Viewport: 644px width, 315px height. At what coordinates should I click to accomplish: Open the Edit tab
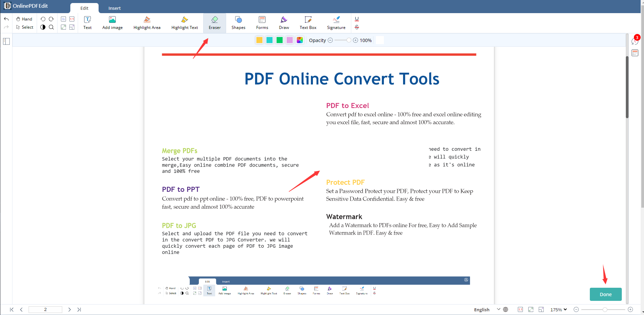click(x=84, y=8)
